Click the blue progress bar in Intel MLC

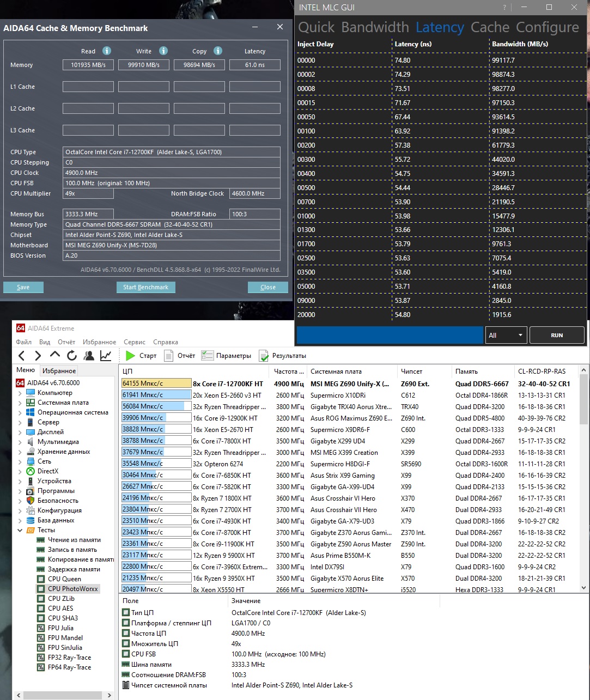tap(390, 335)
